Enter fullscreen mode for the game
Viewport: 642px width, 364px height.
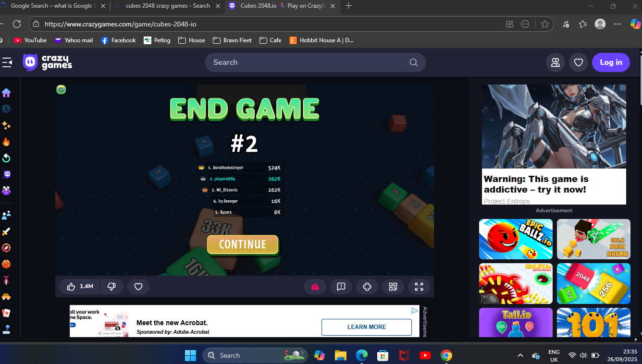pyautogui.click(x=419, y=287)
